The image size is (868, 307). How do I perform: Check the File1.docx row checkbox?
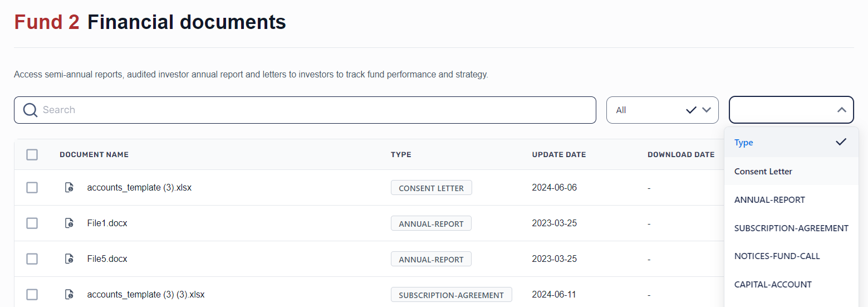point(32,223)
